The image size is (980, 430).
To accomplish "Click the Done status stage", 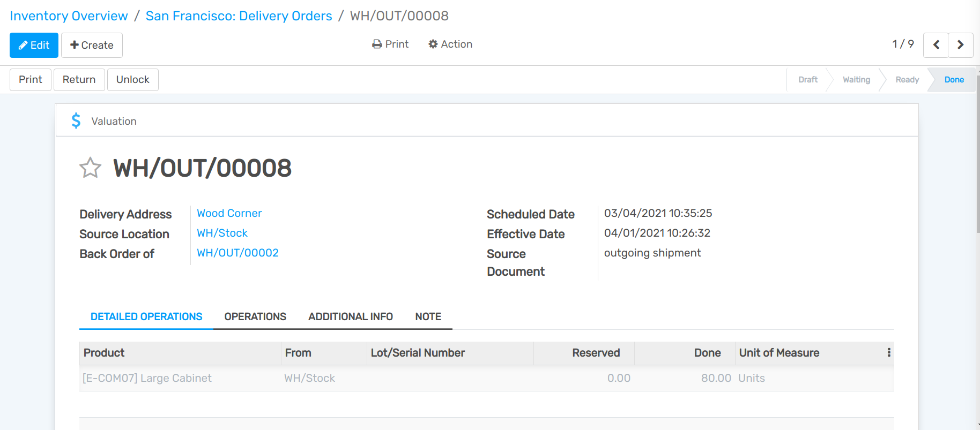I will (954, 80).
